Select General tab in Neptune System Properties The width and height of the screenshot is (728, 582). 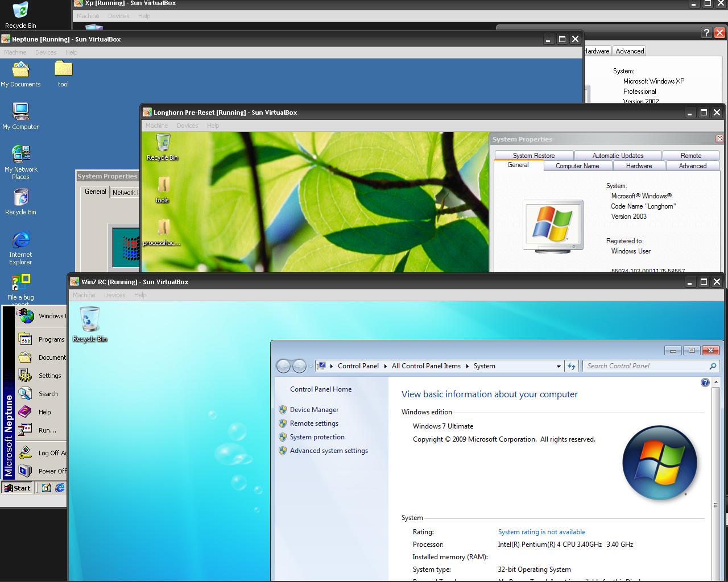click(95, 192)
